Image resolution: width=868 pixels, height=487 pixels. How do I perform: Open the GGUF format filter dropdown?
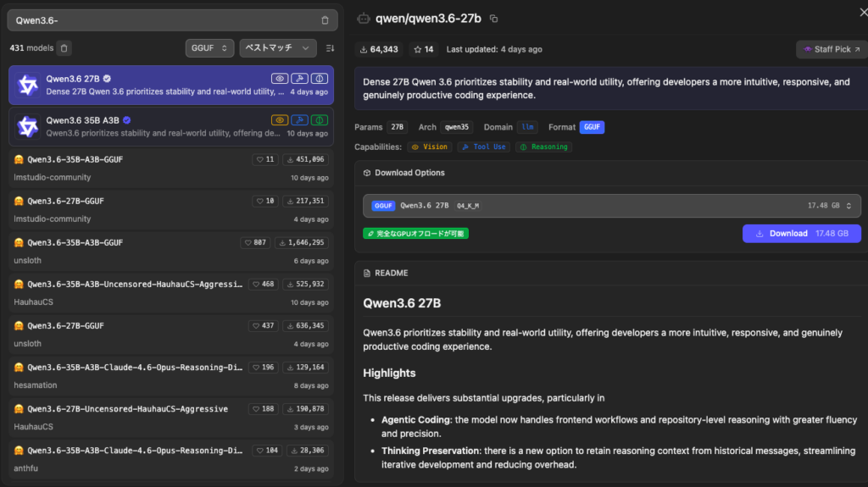pyautogui.click(x=209, y=48)
